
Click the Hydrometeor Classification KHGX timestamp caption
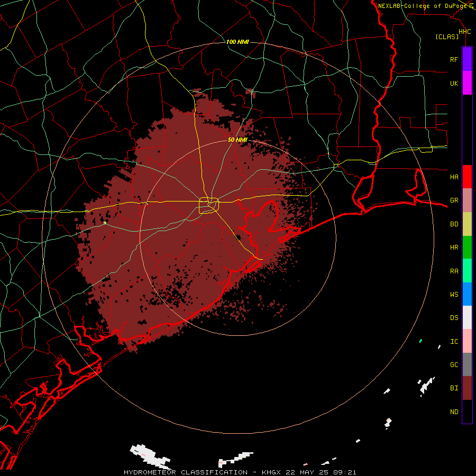(240, 472)
